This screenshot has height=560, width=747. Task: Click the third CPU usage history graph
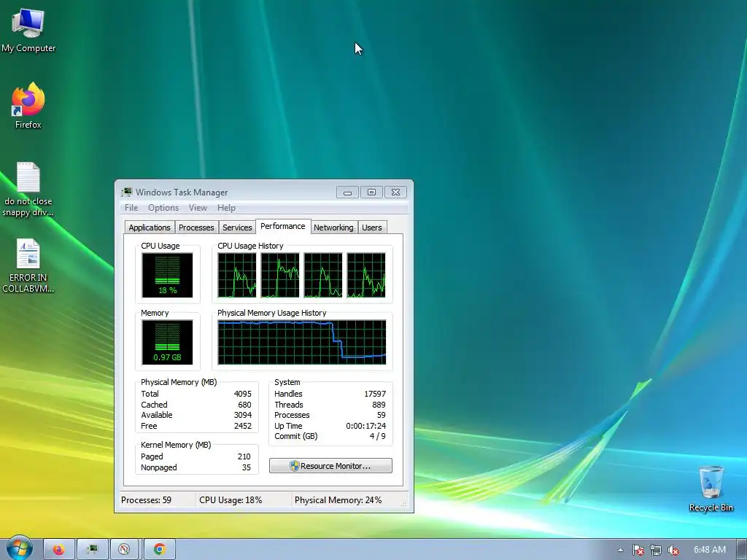[x=323, y=275]
